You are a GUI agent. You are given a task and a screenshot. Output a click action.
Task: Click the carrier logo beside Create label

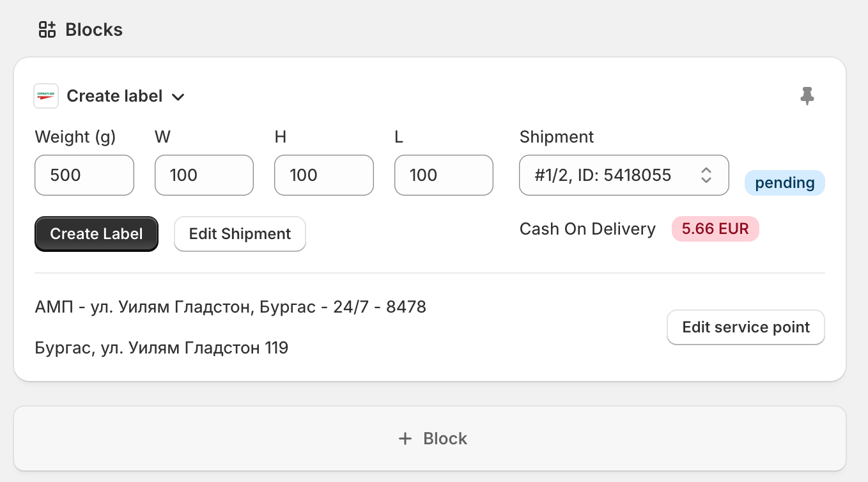tap(46, 96)
